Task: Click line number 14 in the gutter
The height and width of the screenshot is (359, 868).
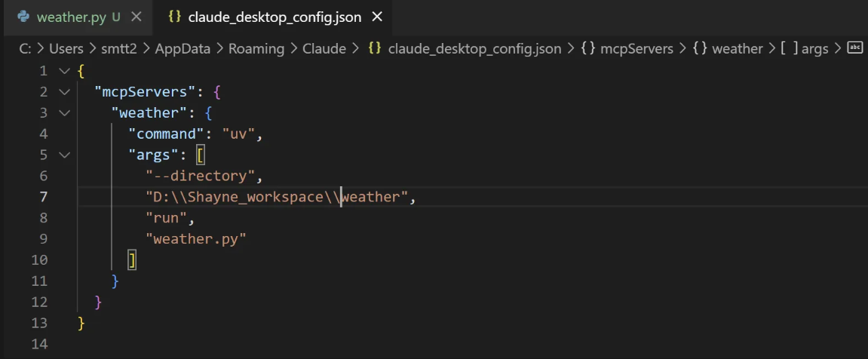Action: [x=39, y=344]
